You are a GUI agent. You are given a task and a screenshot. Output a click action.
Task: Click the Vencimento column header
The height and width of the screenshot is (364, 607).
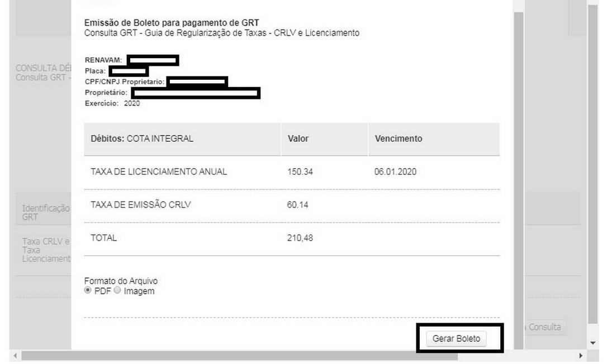click(x=399, y=138)
